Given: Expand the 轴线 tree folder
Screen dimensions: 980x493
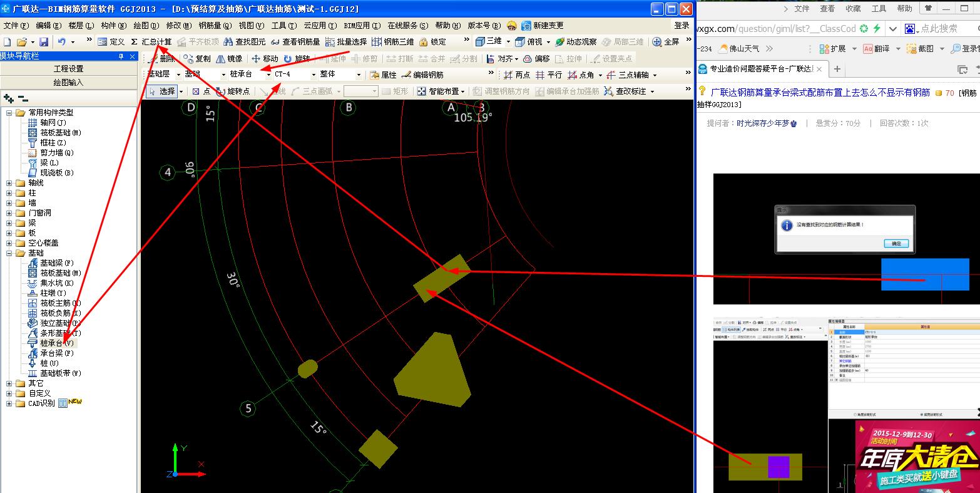Looking at the screenshot, I should tap(9, 183).
